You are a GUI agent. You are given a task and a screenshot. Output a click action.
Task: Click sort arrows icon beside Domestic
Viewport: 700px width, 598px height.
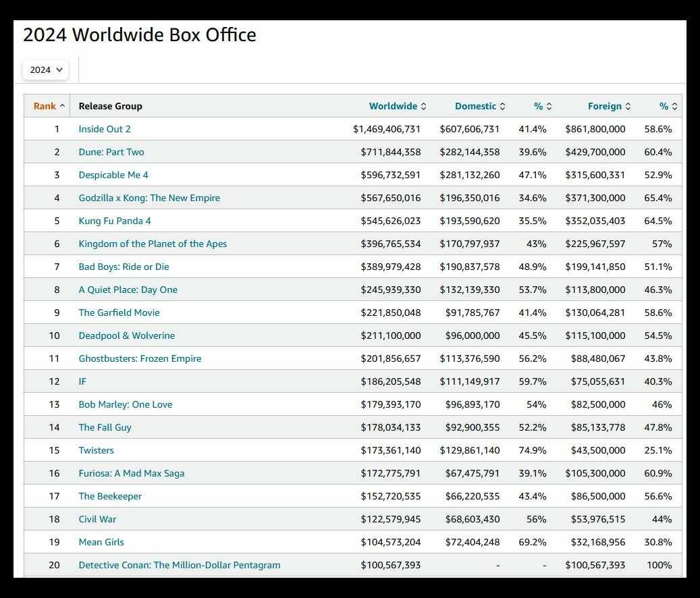[x=503, y=106]
